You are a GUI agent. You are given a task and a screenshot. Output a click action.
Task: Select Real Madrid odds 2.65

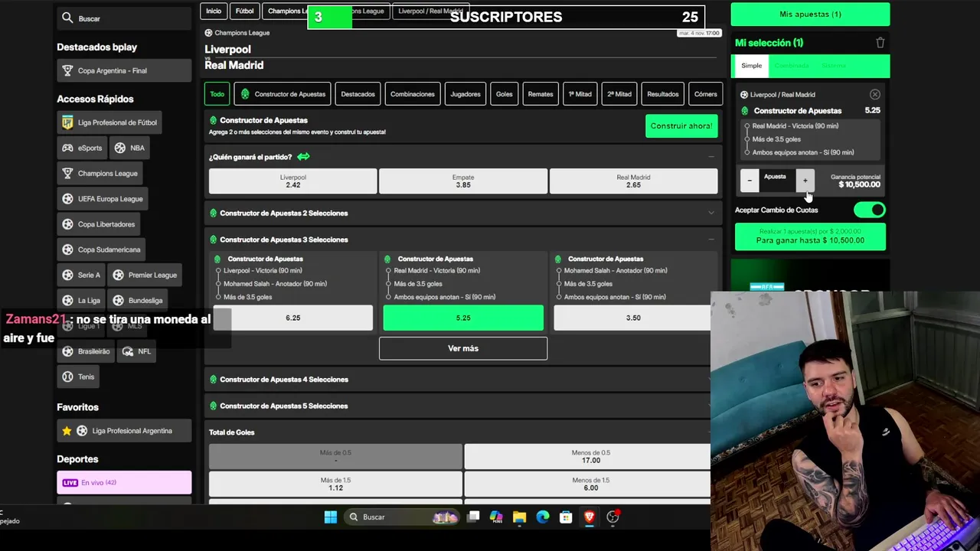point(633,181)
